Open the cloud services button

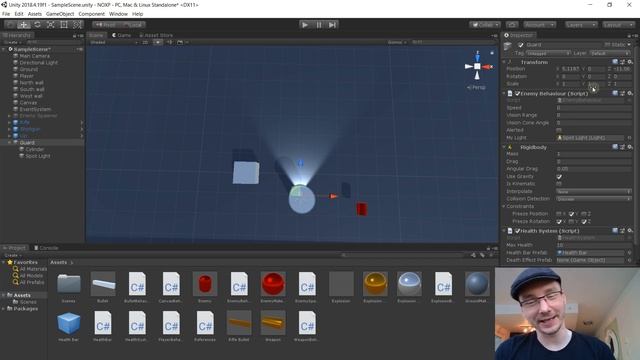pyautogui.click(x=512, y=25)
